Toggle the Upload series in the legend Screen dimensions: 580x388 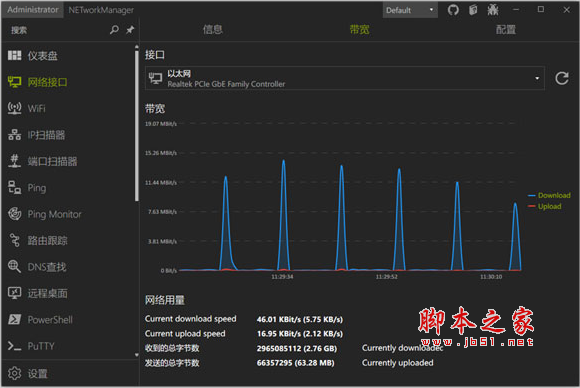pyautogui.click(x=545, y=206)
